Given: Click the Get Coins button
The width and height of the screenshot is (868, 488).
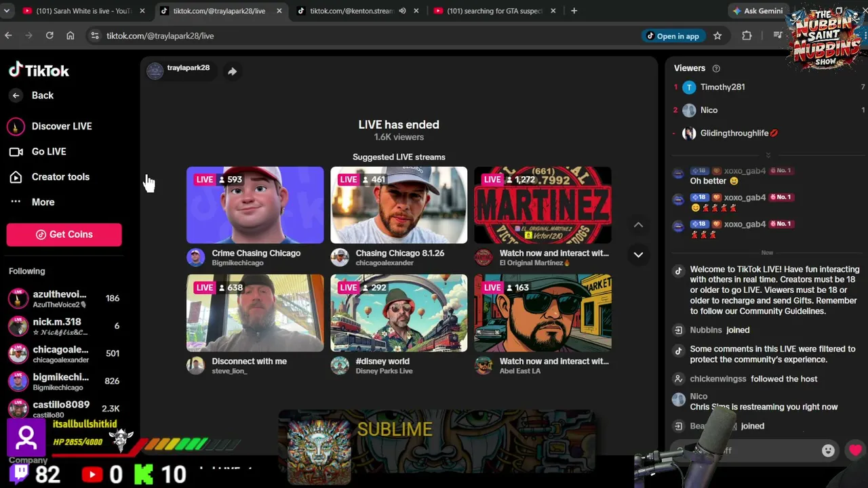Looking at the screenshot, I should 64,235.
